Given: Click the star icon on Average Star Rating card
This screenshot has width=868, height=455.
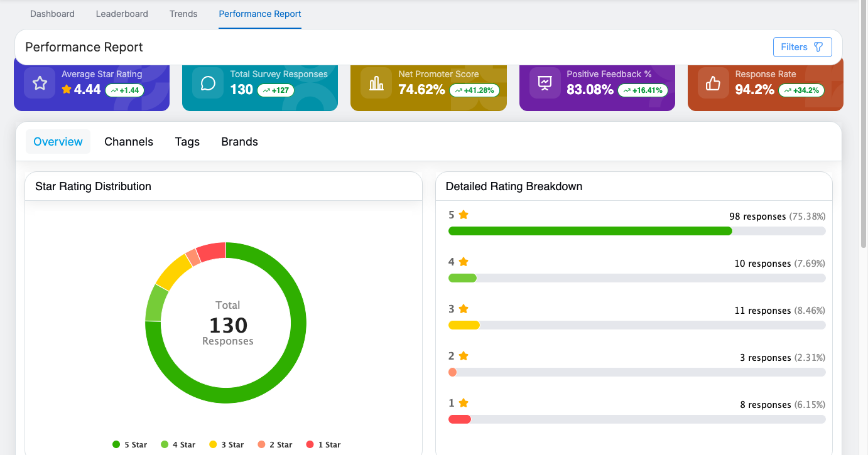Looking at the screenshot, I should (x=40, y=83).
